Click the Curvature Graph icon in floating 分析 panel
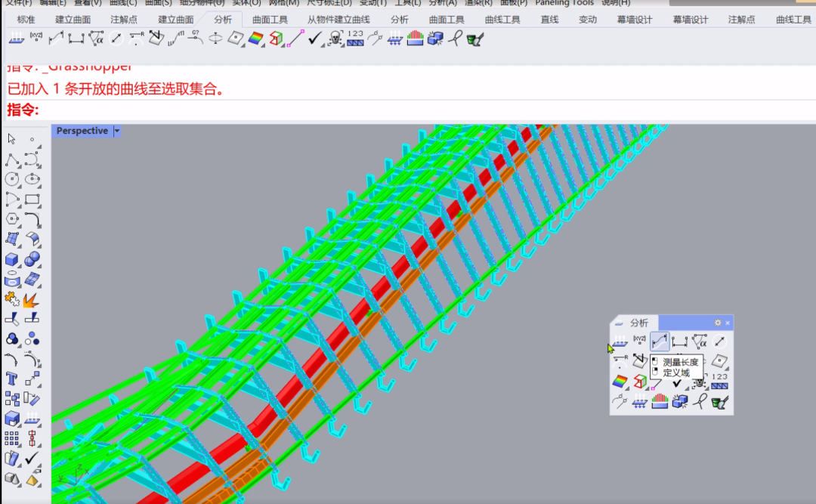Image resolution: width=816 pixels, height=504 pixels. point(660,401)
